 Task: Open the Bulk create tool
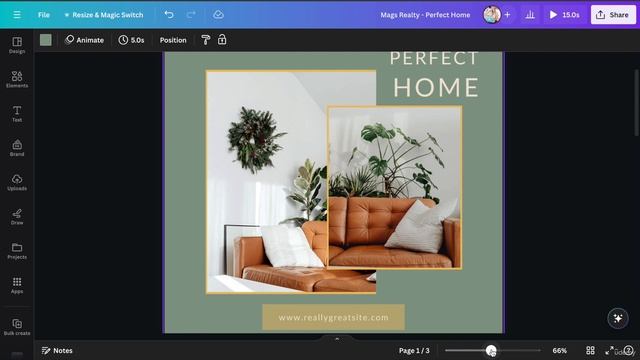(17, 327)
